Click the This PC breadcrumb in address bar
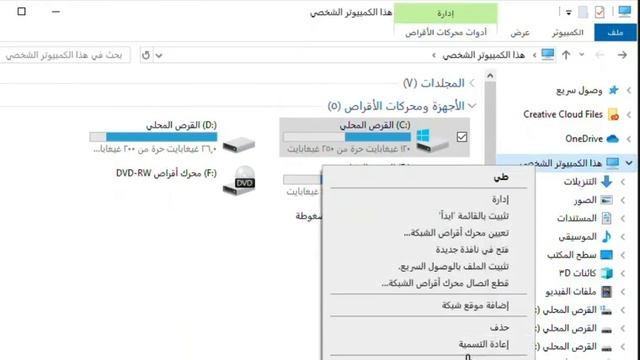Image resolution: width=640 pixels, height=360 pixels. click(x=484, y=55)
